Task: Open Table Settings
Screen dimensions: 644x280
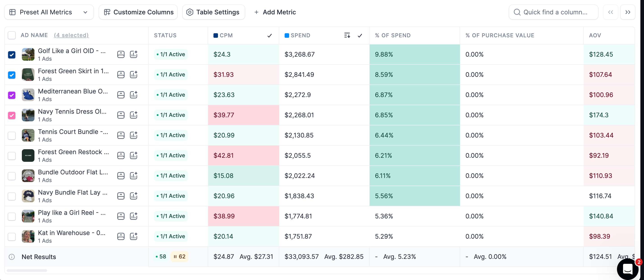Action: click(x=213, y=12)
